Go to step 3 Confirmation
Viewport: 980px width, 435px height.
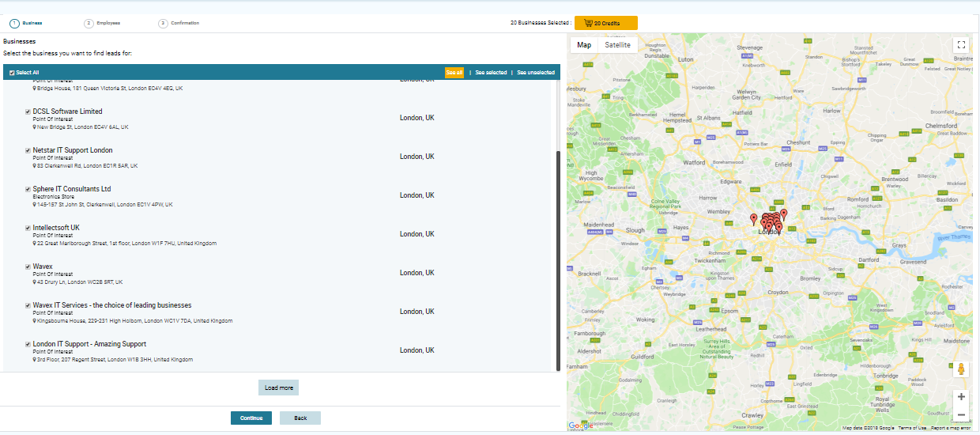point(179,23)
